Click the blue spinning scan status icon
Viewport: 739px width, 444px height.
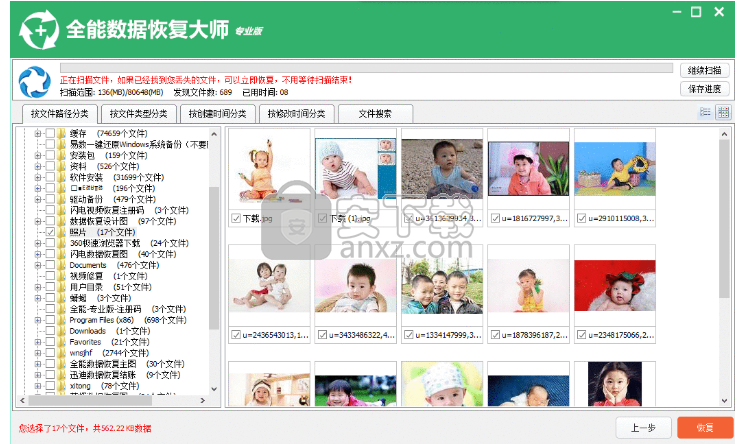pos(34,82)
